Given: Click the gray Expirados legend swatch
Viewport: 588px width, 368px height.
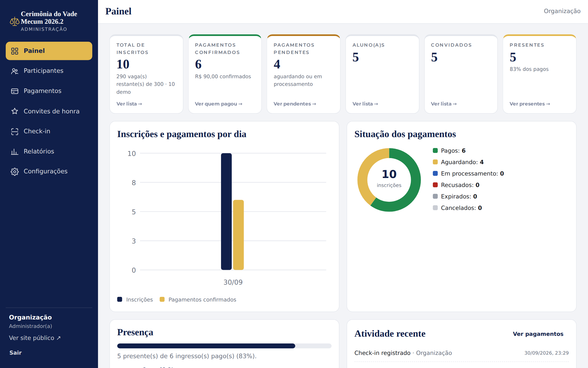Looking at the screenshot, I should click(435, 196).
